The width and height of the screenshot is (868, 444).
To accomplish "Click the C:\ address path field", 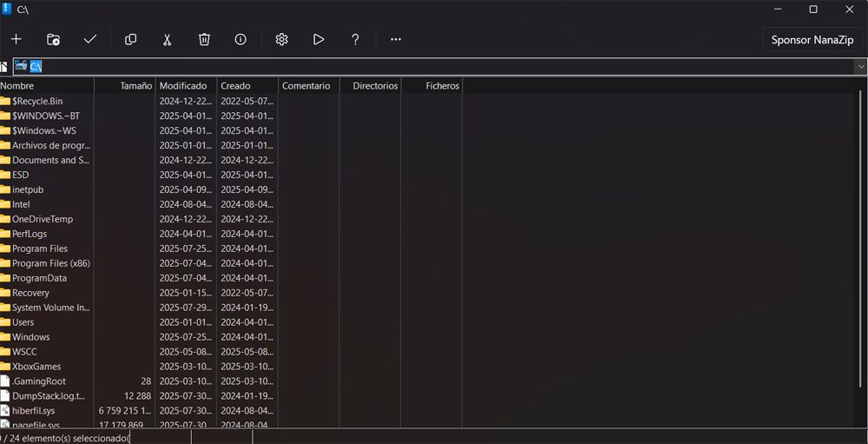I will (434, 67).
